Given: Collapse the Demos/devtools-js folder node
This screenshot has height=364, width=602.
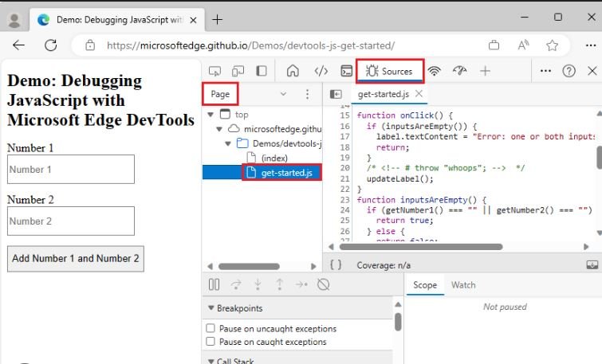Looking at the screenshot, I should tap(228, 143).
